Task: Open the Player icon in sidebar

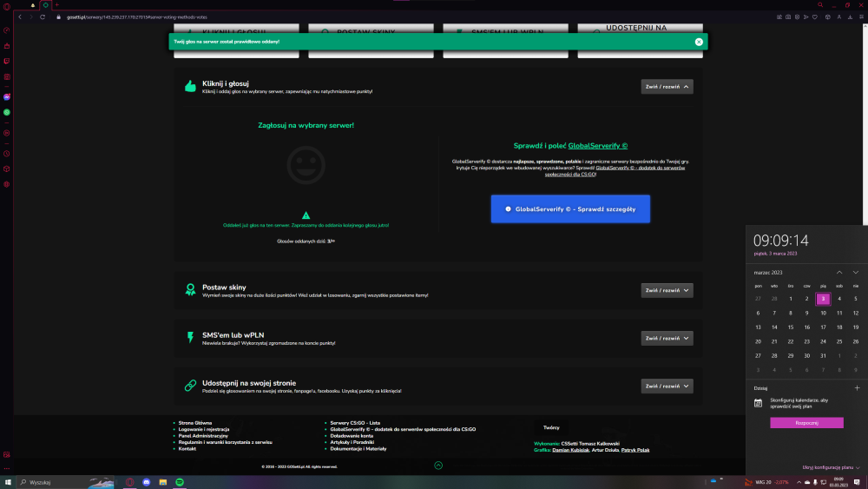Action: coord(7,133)
